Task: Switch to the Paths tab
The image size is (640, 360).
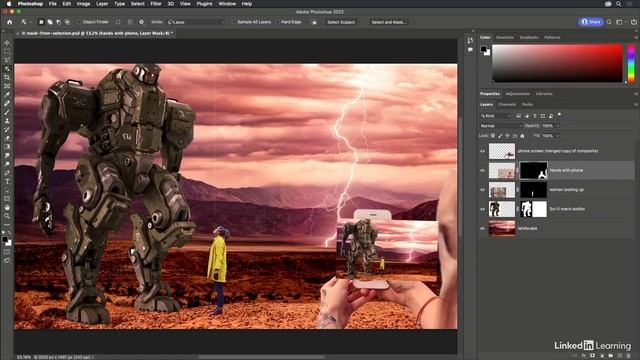Action: pyautogui.click(x=527, y=104)
